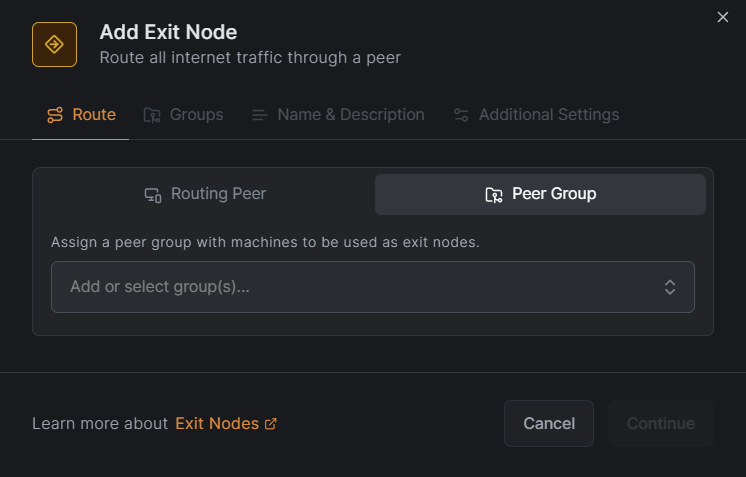Click the folder icon beside Groups
The width and height of the screenshot is (746, 477).
click(152, 115)
